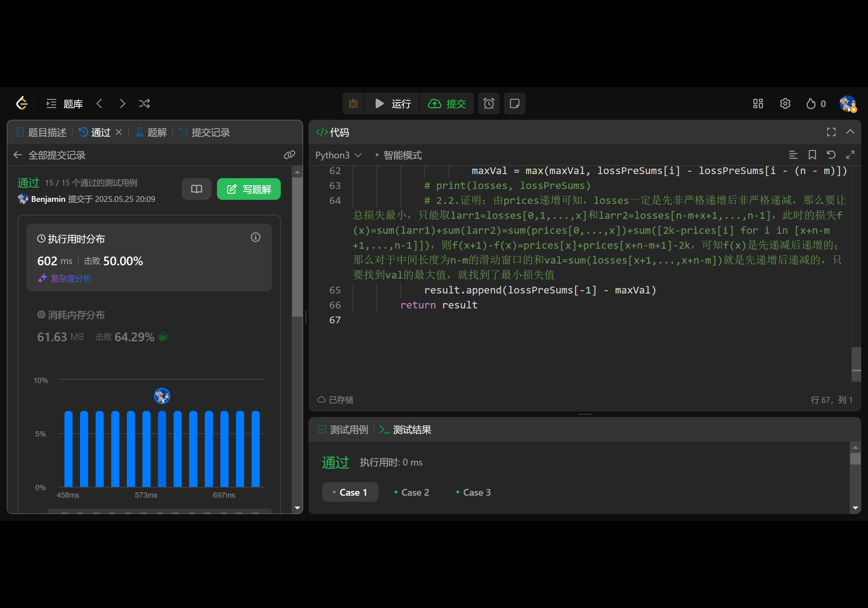Open the timer alarm clock icon

point(489,103)
